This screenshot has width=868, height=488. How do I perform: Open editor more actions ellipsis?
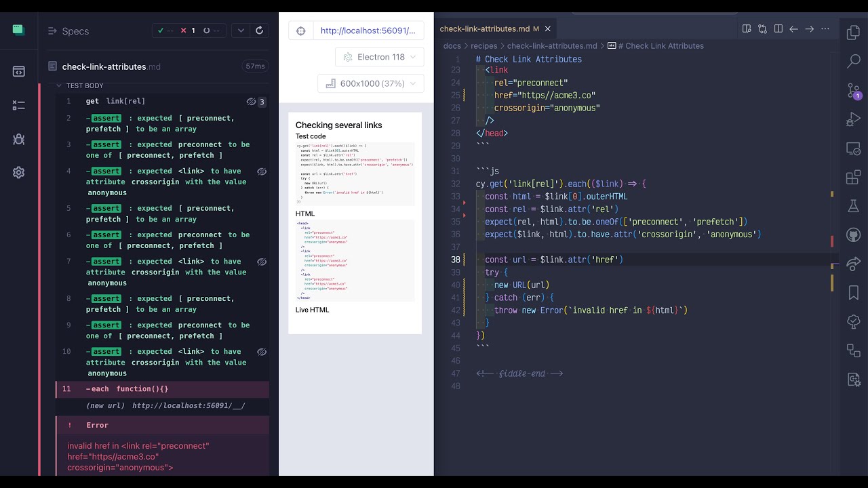(x=825, y=29)
